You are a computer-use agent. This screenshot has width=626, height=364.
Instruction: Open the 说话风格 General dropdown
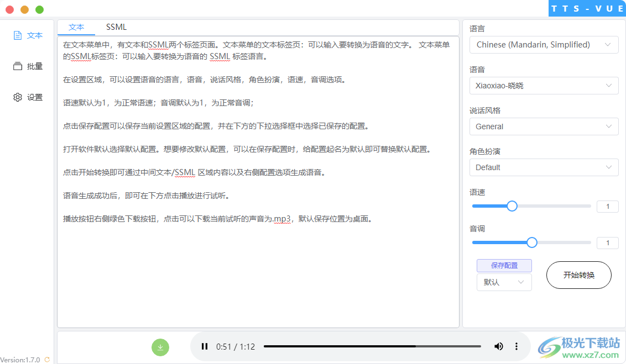point(544,126)
